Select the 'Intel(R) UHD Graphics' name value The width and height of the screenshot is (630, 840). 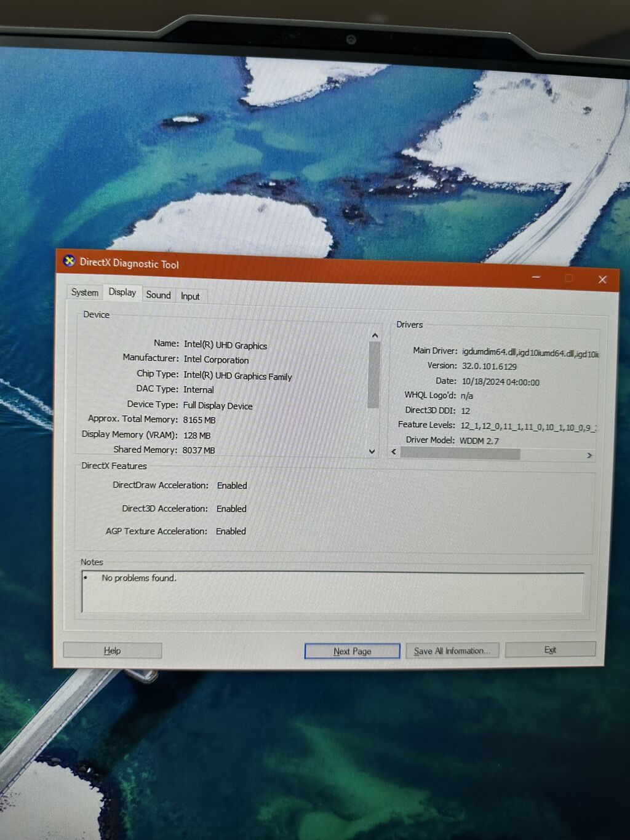point(225,345)
